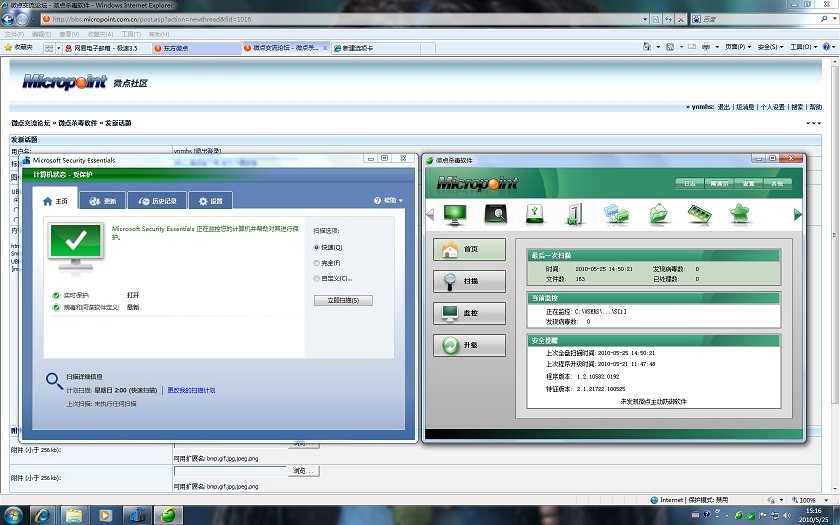This screenshot has width=840, height=525.
Task: Click the green open folder icon in Micropoint
Action: coord(658,214)
